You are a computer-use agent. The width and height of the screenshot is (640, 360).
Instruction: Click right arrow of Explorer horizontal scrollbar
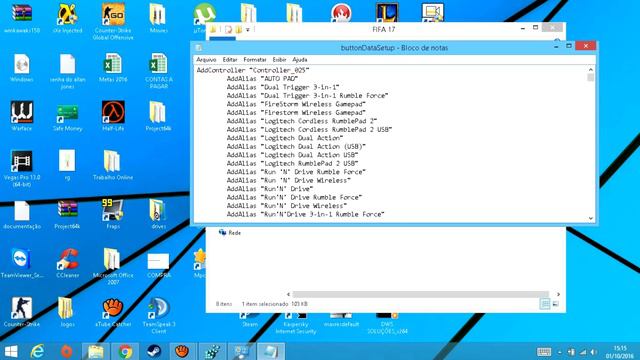point(558,294)
